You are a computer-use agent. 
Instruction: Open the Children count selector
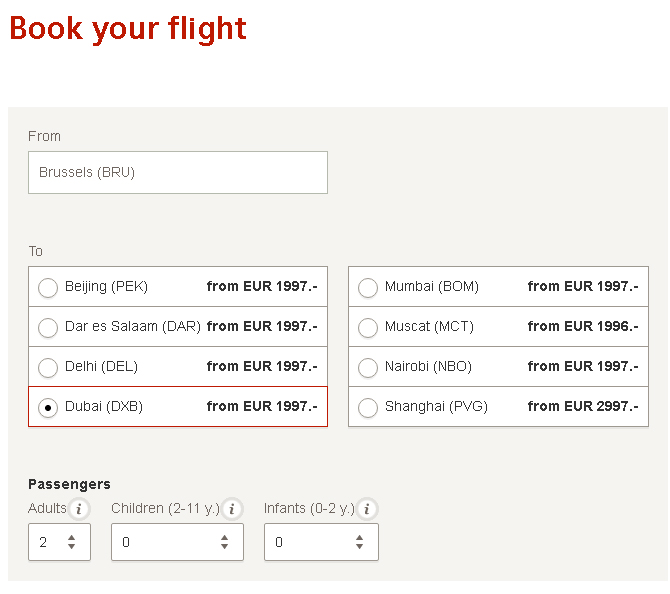[177, 542]
